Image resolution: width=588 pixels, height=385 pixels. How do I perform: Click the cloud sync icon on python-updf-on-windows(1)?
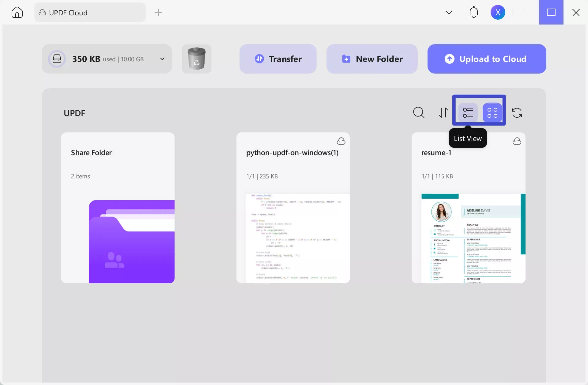pos(341,141)
